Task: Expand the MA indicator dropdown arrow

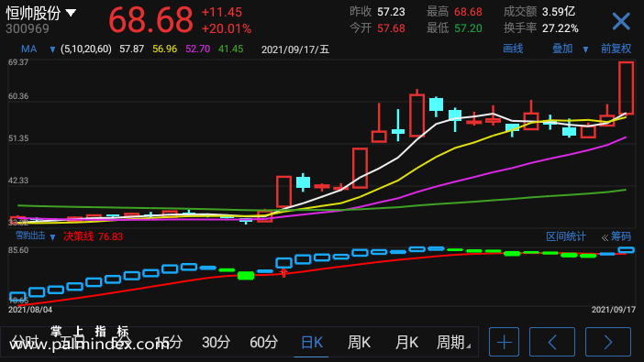Action: click(x=52, y=49)
